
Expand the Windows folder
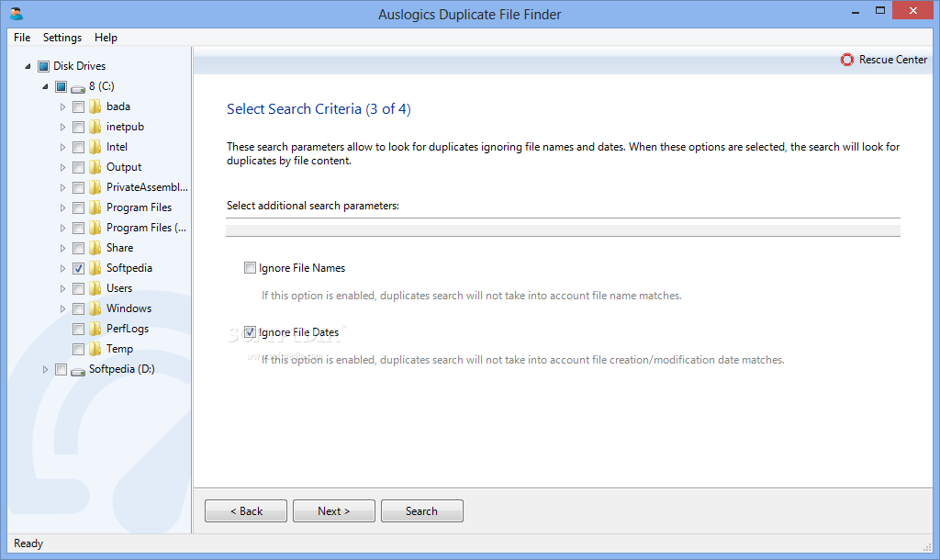point(62,309)
